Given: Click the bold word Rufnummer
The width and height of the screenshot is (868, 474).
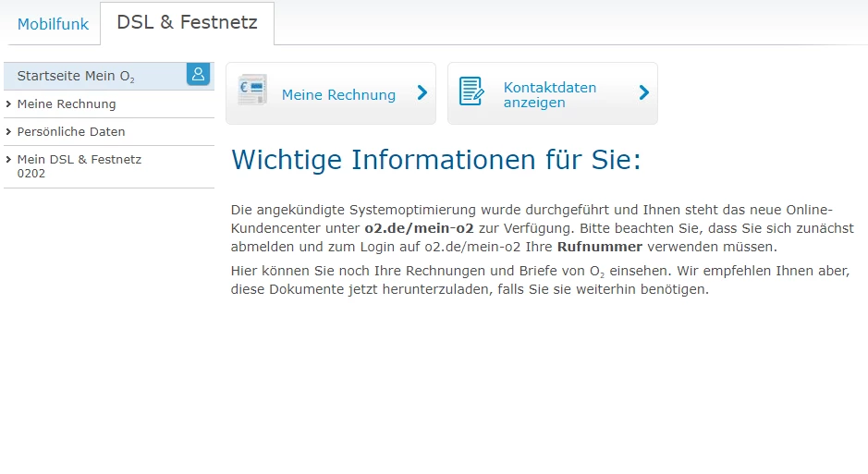Looking at the screenshot, I should (600, 247).
